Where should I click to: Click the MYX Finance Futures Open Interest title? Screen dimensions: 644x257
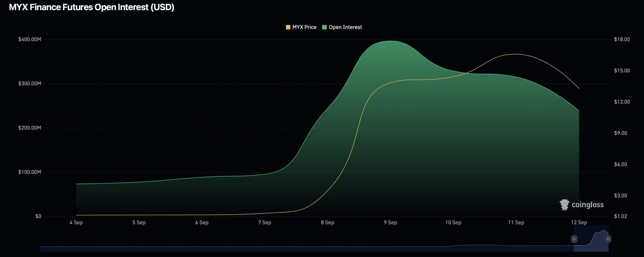tap(92, 7)
